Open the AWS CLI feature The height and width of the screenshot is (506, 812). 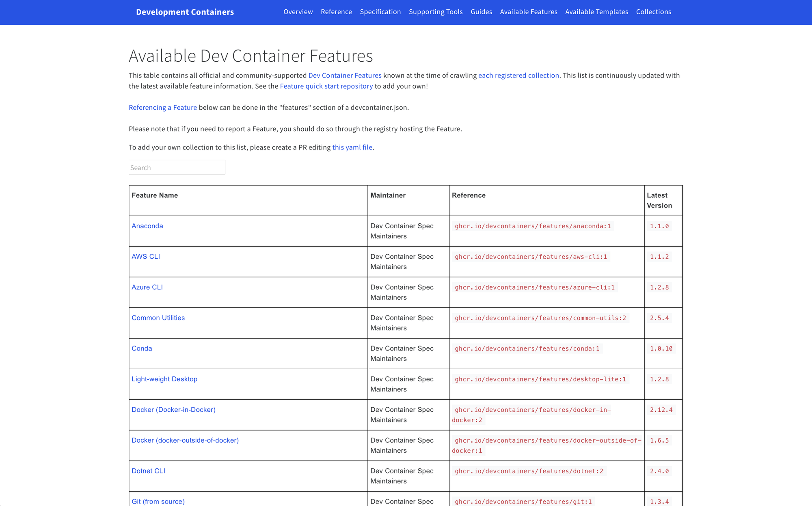pos(146,257)
